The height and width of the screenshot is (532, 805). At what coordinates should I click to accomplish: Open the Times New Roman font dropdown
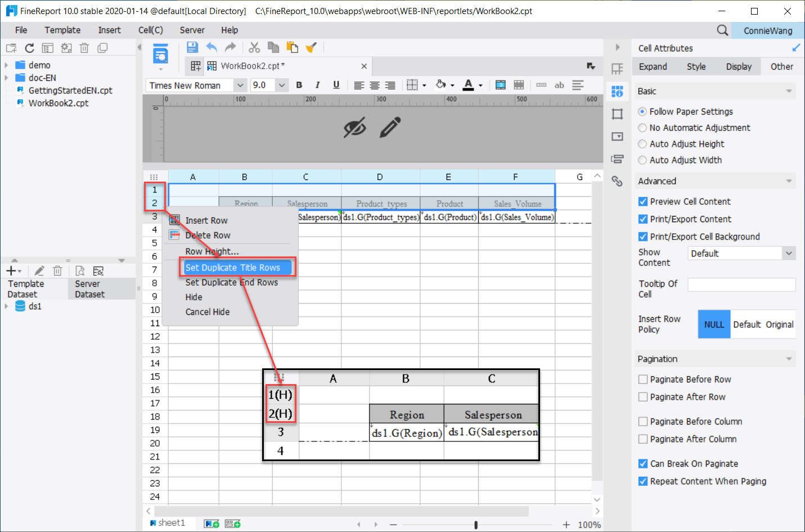coord(240,85)
